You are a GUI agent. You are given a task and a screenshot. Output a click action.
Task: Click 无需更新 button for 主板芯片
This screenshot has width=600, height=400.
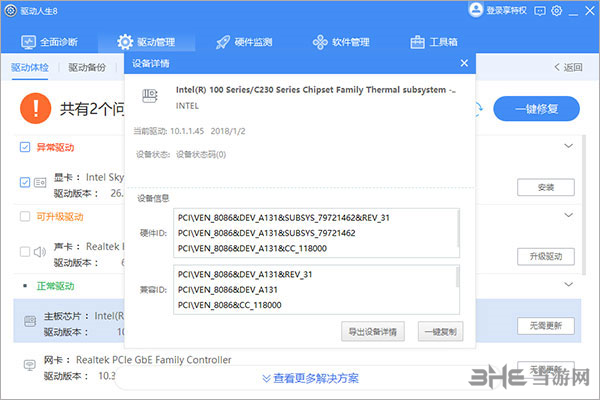[x=546, y=326]
